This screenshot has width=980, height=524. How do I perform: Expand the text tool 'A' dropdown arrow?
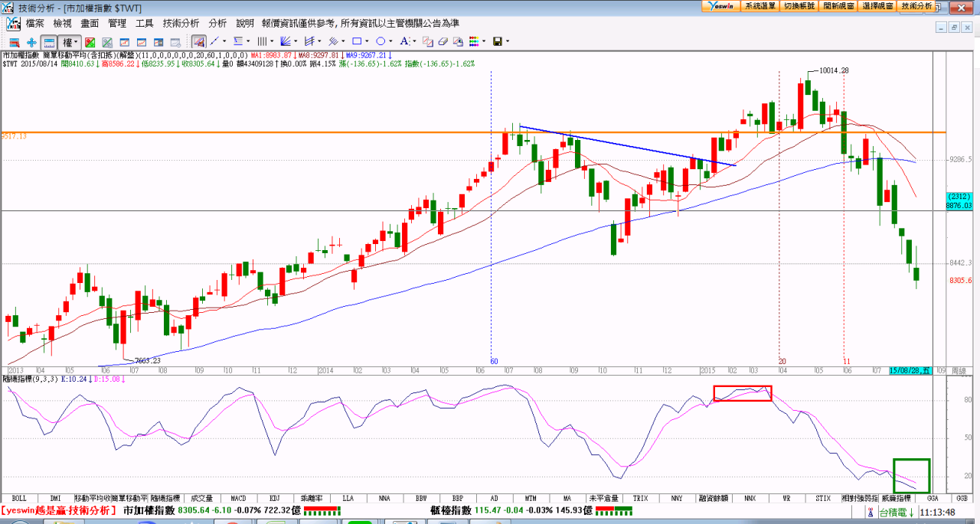(414, 41)
